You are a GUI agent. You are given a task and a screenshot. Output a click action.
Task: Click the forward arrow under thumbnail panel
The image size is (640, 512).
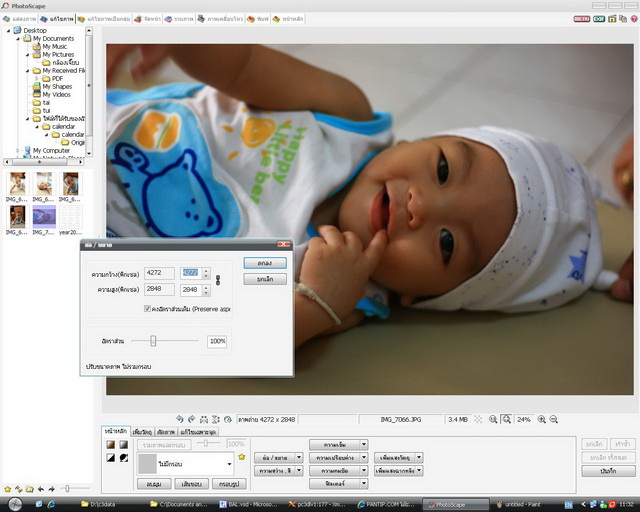[x=51, y=489]
